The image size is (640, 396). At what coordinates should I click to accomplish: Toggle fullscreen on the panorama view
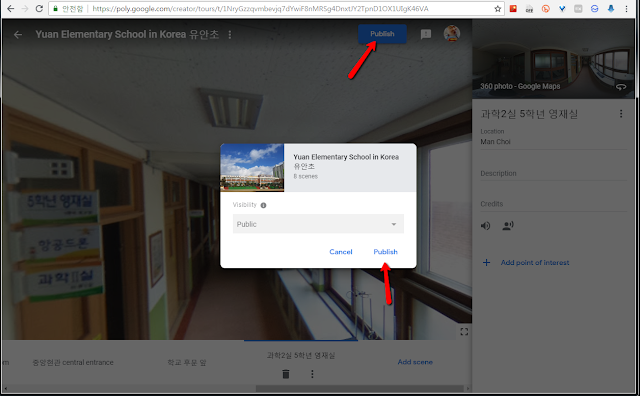(464, 331)
